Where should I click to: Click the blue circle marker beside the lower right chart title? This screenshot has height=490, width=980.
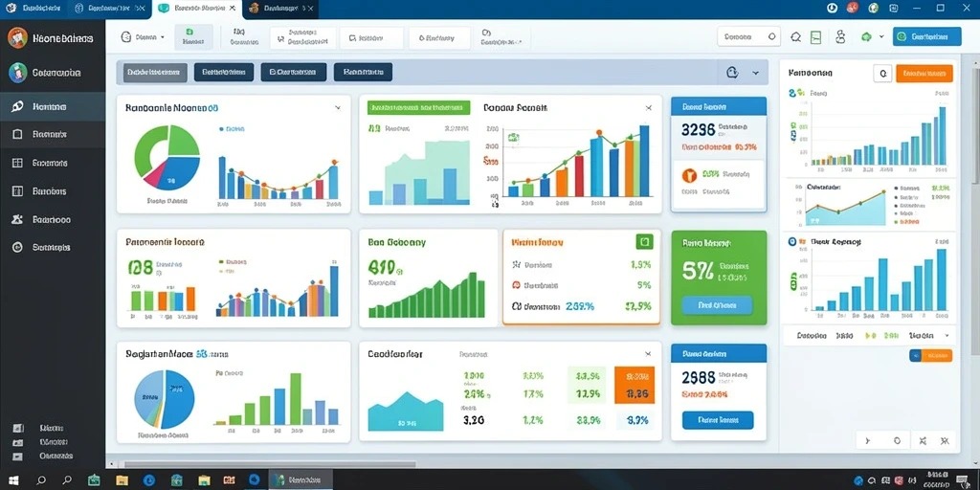click(792, 241)
